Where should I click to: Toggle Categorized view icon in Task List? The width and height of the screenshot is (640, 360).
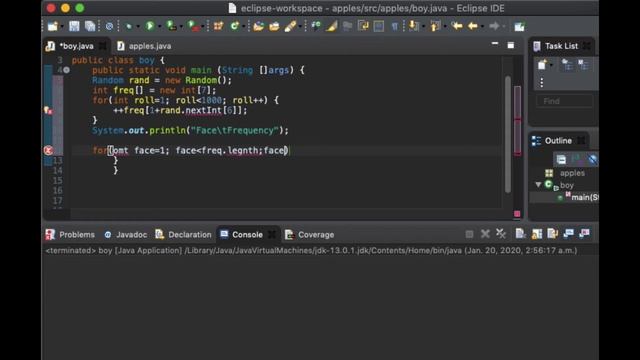[567, 64]
